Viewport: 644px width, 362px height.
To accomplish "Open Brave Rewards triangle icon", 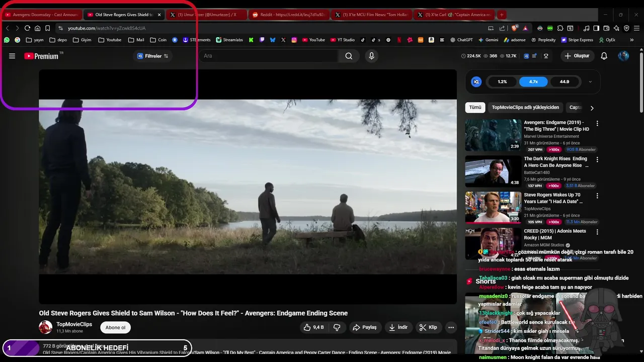I will 525,28.
